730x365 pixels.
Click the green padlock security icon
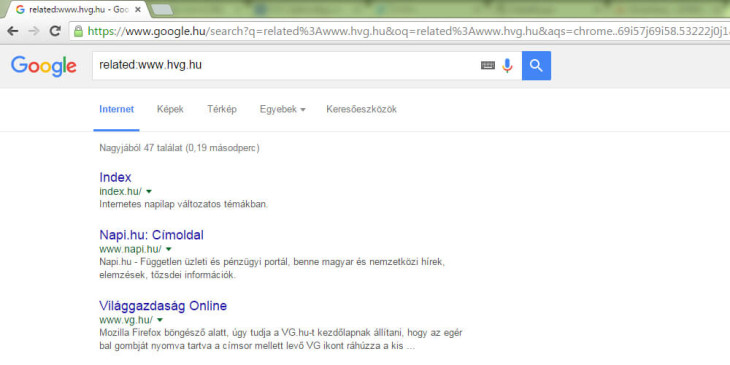tap(79, 31)
